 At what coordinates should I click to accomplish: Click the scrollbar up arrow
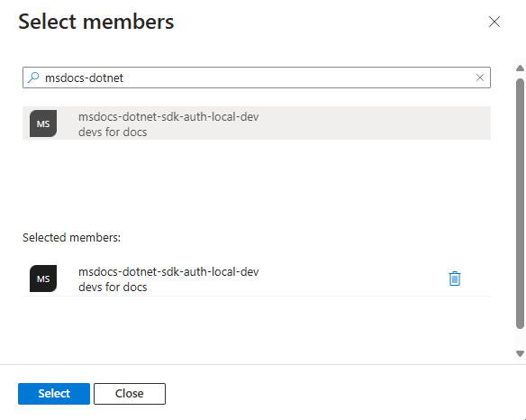click(520, 68)
